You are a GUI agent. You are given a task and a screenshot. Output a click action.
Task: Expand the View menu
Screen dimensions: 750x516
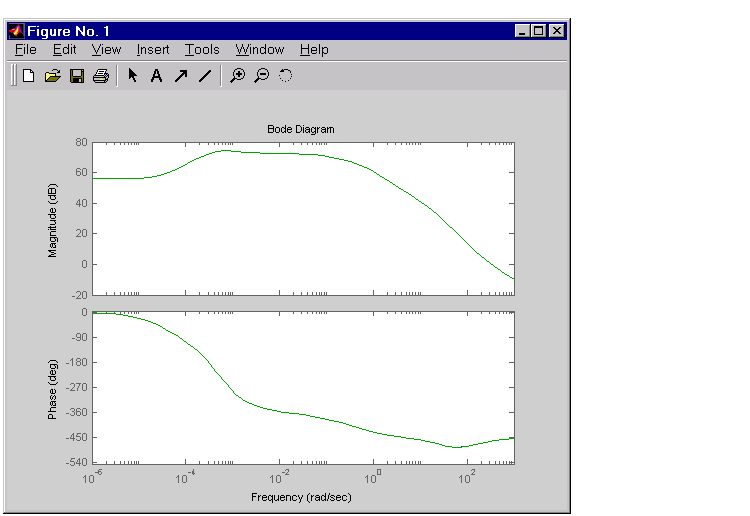click(106, 49)
